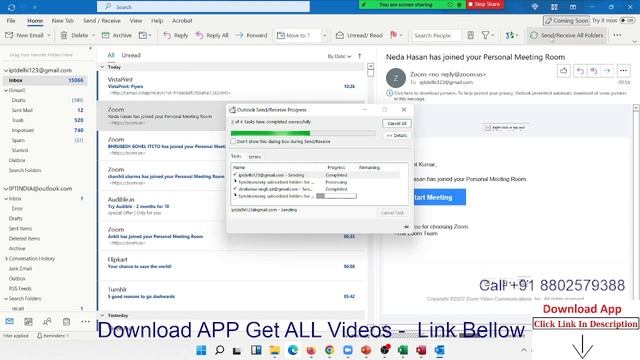Click the New Email button
Screen dimensions: 640x360
24,36
